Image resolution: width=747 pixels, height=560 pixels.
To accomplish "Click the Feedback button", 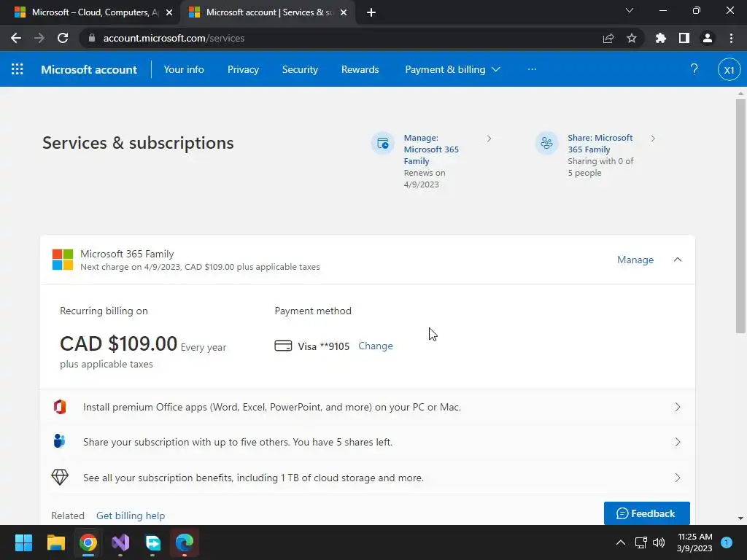I will (646, 513).
